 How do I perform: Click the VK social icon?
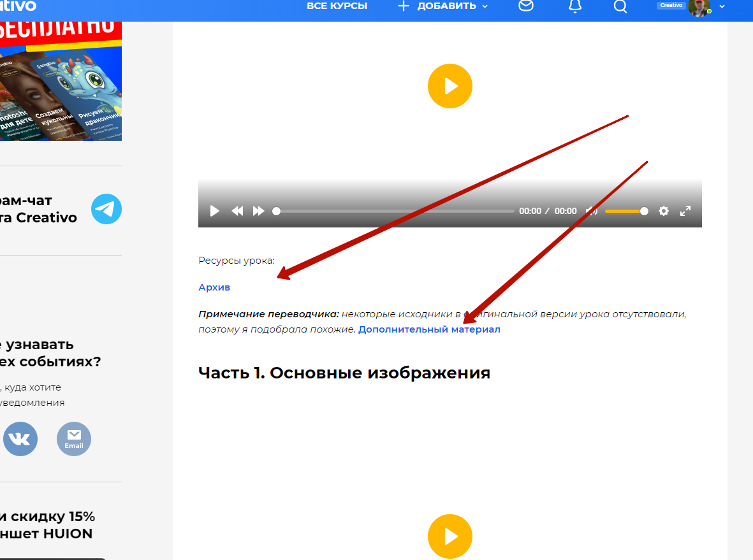coord(20,439)
